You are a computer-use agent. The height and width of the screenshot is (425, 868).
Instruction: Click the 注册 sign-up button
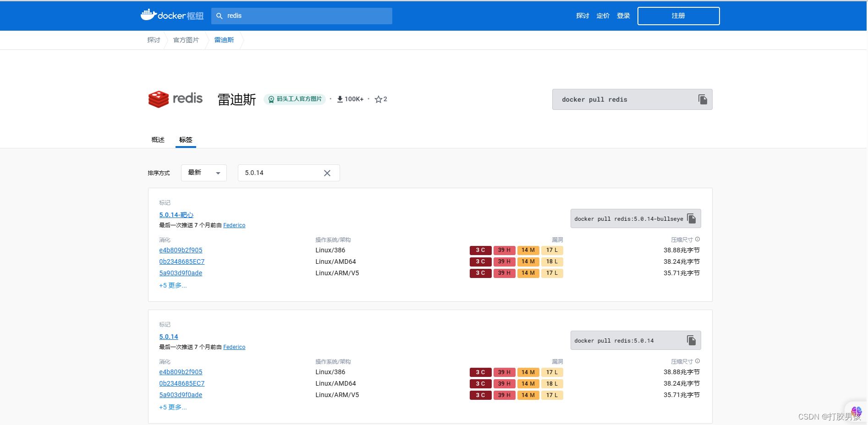[678, 16]
